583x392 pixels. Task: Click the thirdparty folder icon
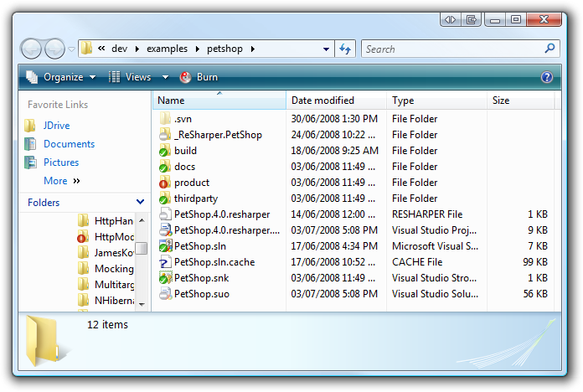click(x=166, y=199)
